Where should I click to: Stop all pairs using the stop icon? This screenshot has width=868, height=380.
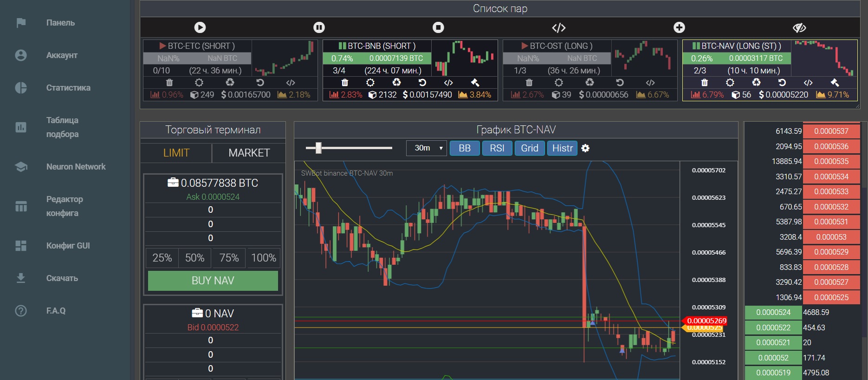[x=438, y=27]
